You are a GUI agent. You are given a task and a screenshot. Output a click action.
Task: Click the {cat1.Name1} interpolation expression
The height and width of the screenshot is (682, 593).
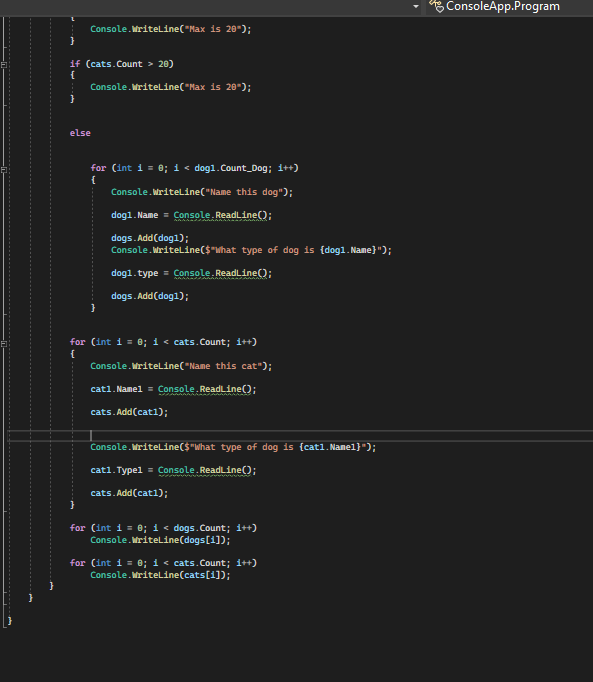pyautogui.click(x=332, y=447)
